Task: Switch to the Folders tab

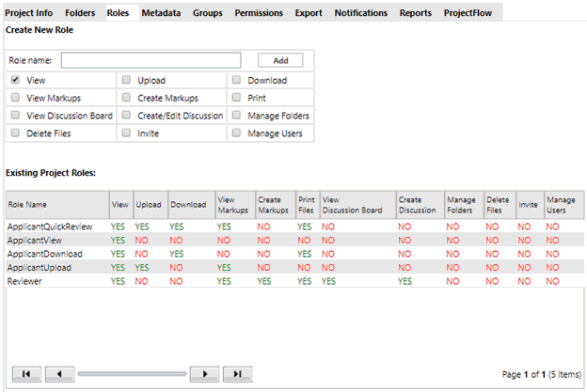Action: [80, 13]
